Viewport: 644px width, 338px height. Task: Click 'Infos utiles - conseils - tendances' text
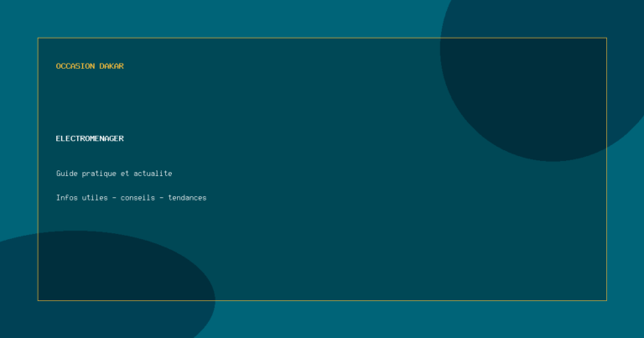pos(131,198)
